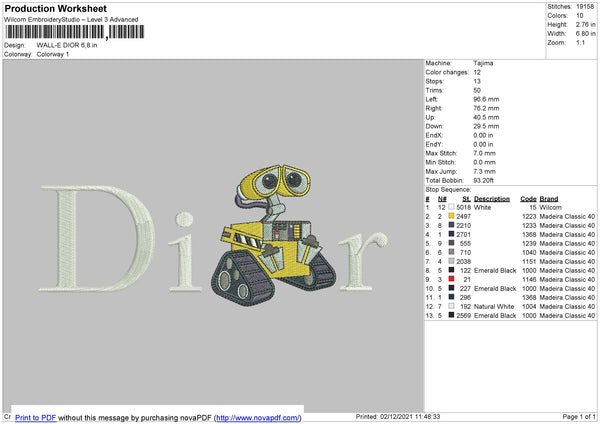Click the Width value '6.80 in'

[585, 34]
